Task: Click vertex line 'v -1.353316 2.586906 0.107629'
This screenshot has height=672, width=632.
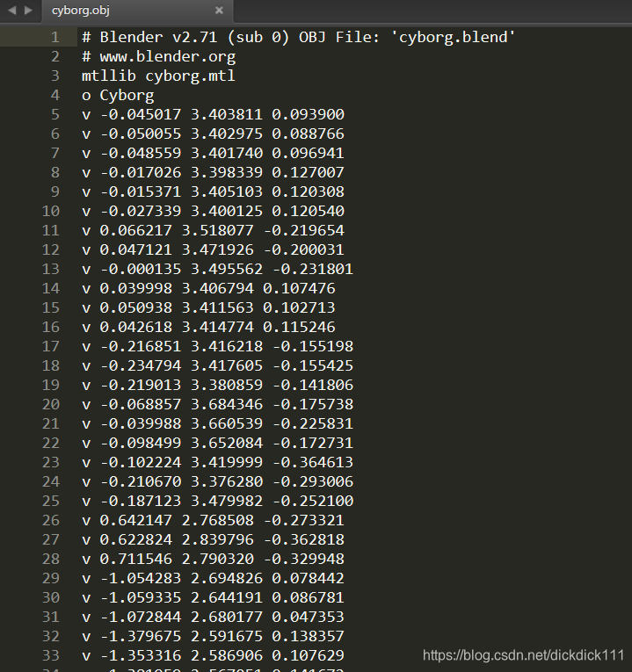Action: pyautogui.click(x=213, y=655)
